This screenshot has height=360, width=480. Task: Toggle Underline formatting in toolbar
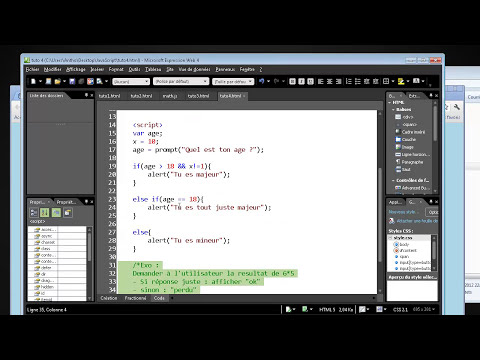(310, 81)
